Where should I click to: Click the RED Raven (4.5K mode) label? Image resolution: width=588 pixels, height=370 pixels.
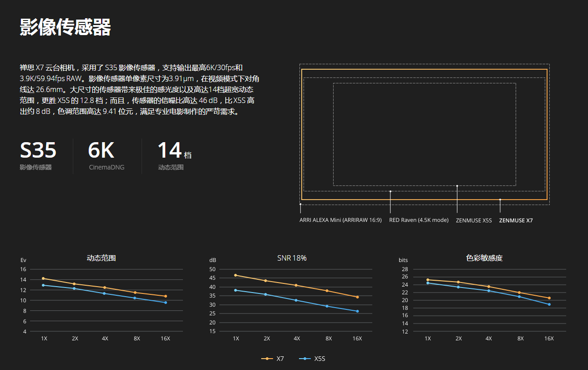419,220
